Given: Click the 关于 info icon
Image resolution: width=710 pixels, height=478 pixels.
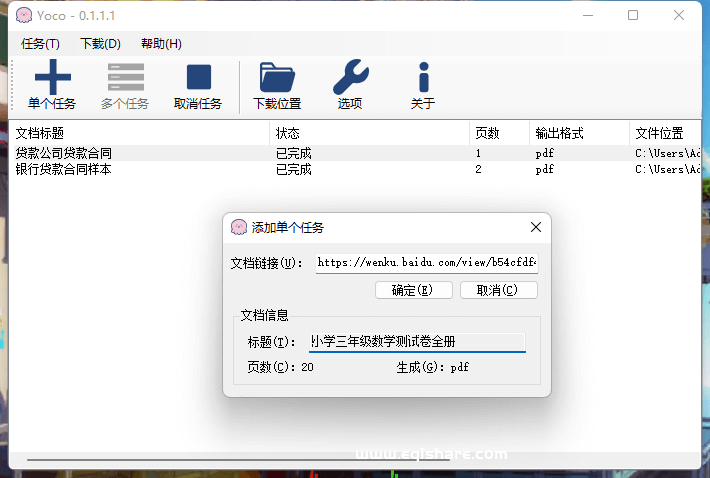Looking at the screenshot, I should [x=423, y=77].
